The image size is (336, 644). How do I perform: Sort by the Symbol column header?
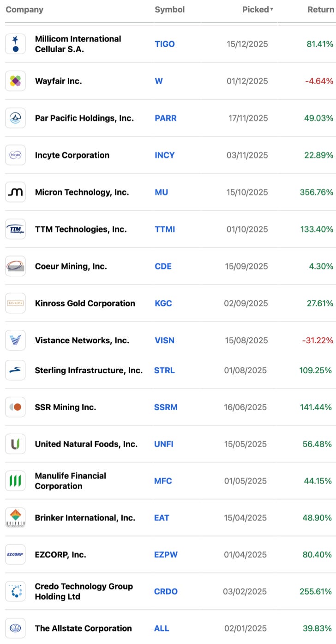(170, 9)
